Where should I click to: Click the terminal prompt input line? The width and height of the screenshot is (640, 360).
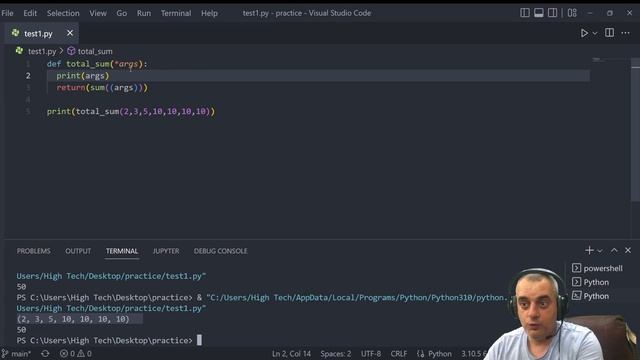tap(109, 340)
